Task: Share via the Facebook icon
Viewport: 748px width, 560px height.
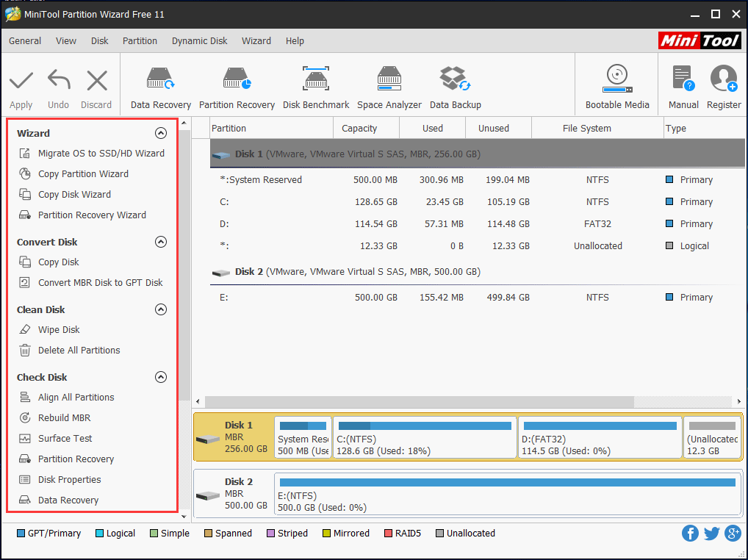Action: [x=690, y=534]
